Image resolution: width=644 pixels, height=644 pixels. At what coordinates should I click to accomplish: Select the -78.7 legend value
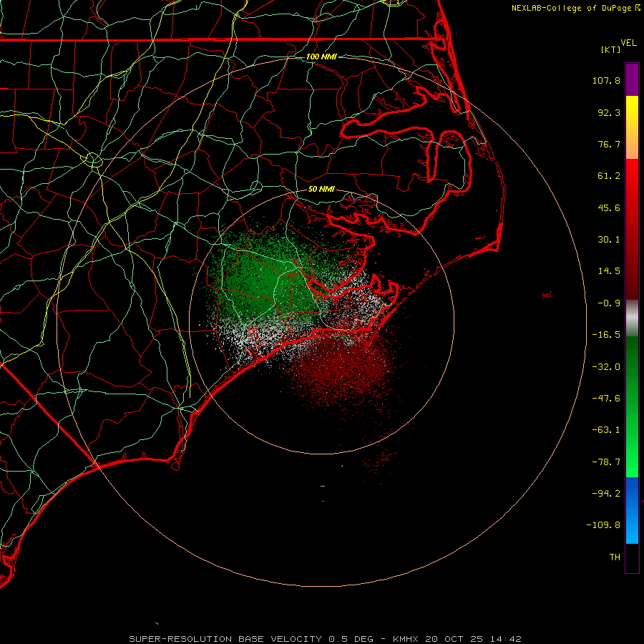point(606,462)
